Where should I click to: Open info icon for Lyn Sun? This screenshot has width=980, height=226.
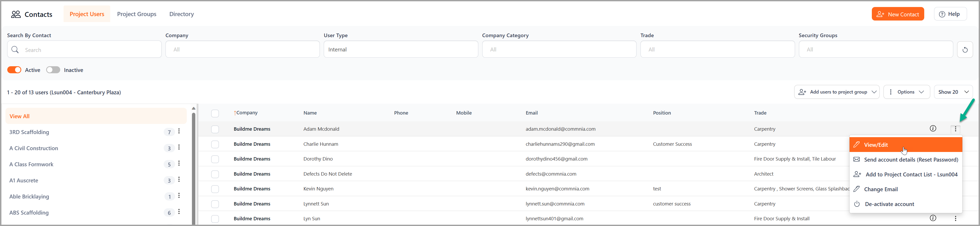(x=933, y=218)
